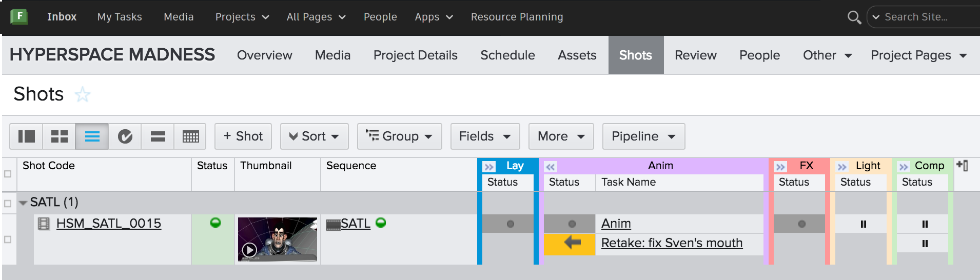Click the search magnifier icon
980x280 pixels.
pos(854,17)
